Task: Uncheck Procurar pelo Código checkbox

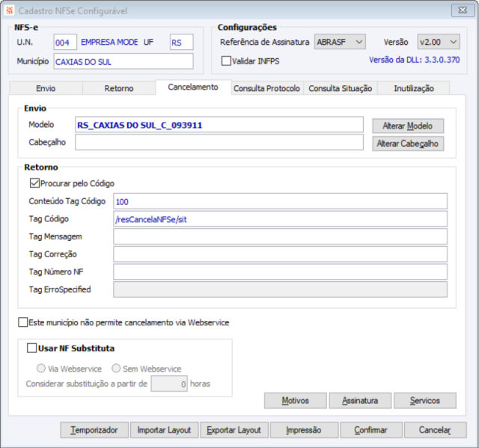Action: pos(34,182)
